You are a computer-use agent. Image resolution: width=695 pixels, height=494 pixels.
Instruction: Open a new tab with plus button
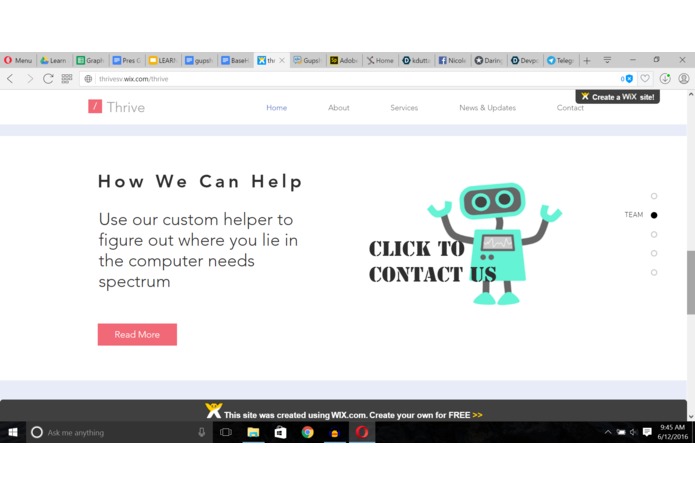pyautogui.click(x=587, y=61)
